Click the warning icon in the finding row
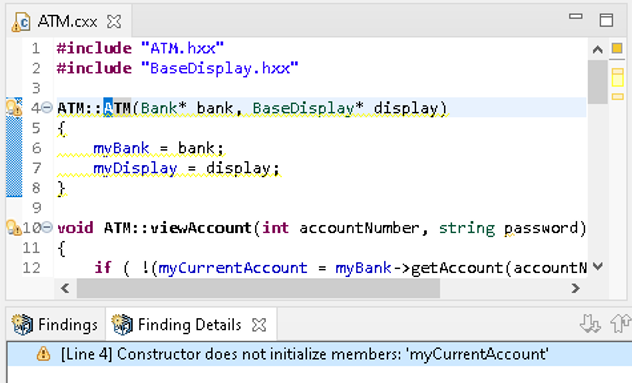The image size is (632, 383). coord(43,354)
